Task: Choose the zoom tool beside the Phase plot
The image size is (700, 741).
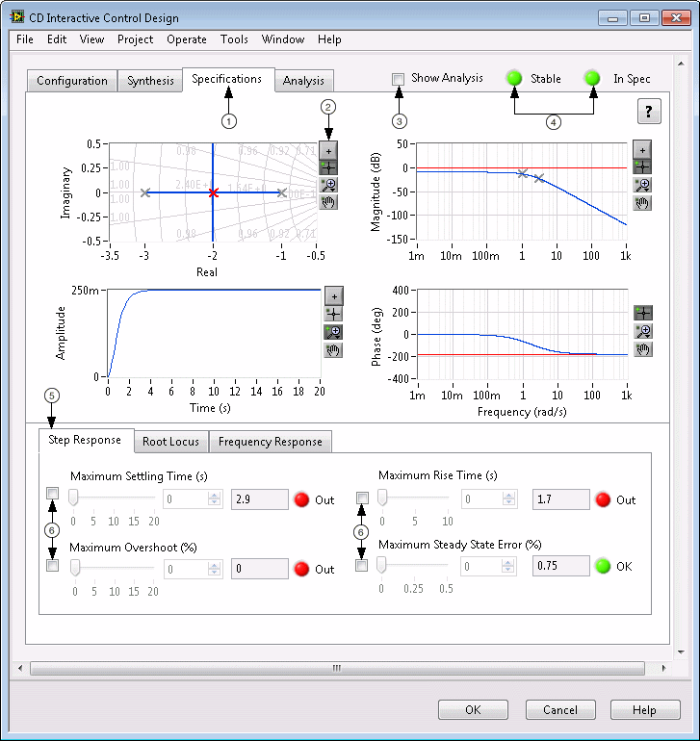Action: (642, 331)
